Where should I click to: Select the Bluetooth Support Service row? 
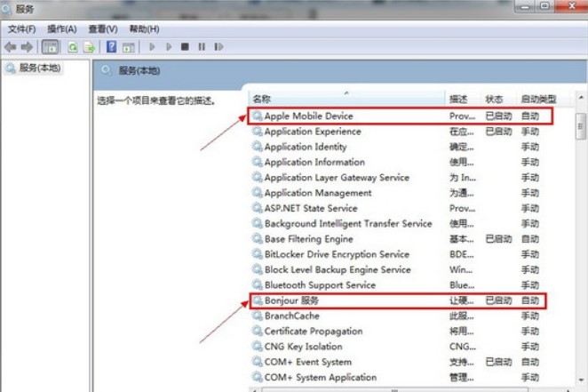[400, 285]
